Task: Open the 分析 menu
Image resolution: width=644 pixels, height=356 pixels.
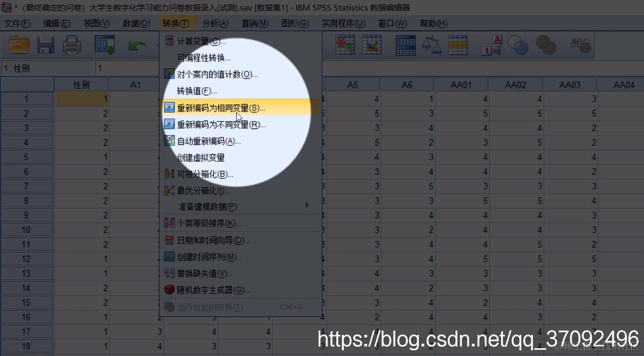Action: [x=214, y=23]
